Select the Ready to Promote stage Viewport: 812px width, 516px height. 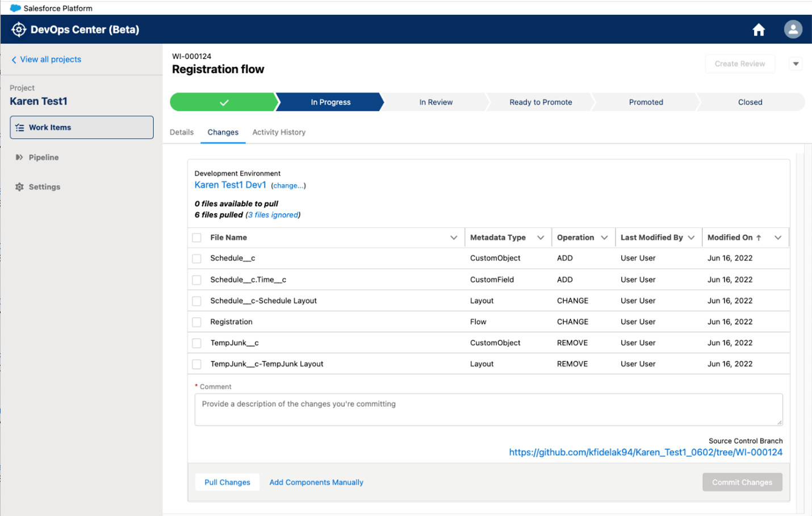pyautogui.click(x=541, y=102)
